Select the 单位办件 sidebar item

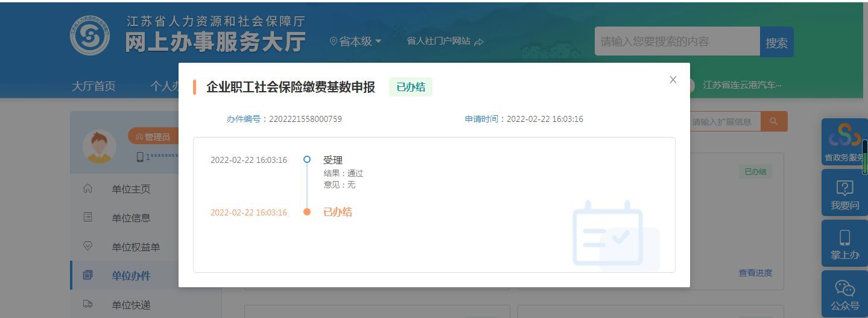(131, 276)
